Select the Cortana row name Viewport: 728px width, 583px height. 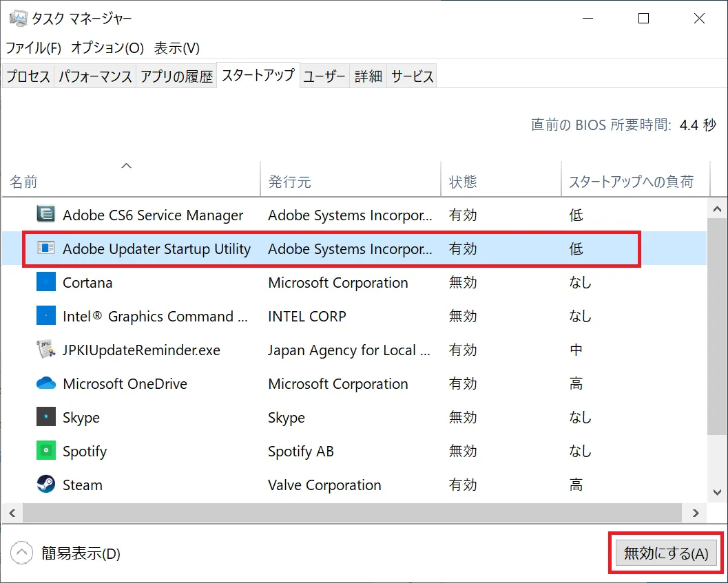click(87, 283)
